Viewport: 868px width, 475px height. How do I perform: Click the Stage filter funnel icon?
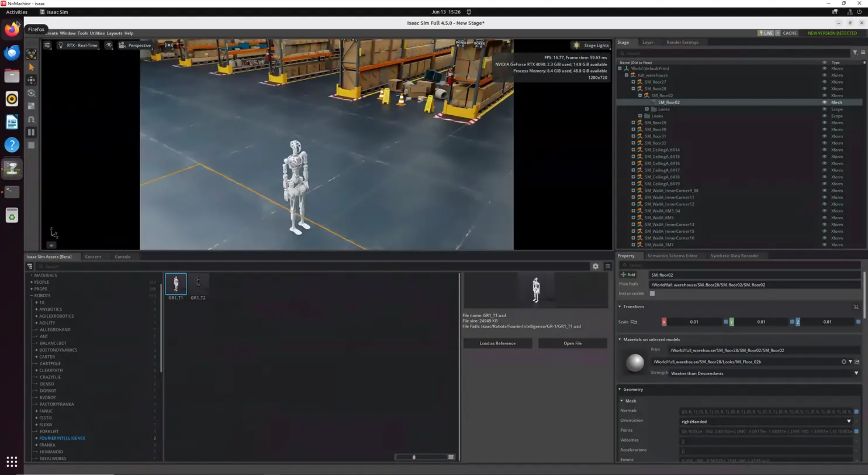[855, 53]
